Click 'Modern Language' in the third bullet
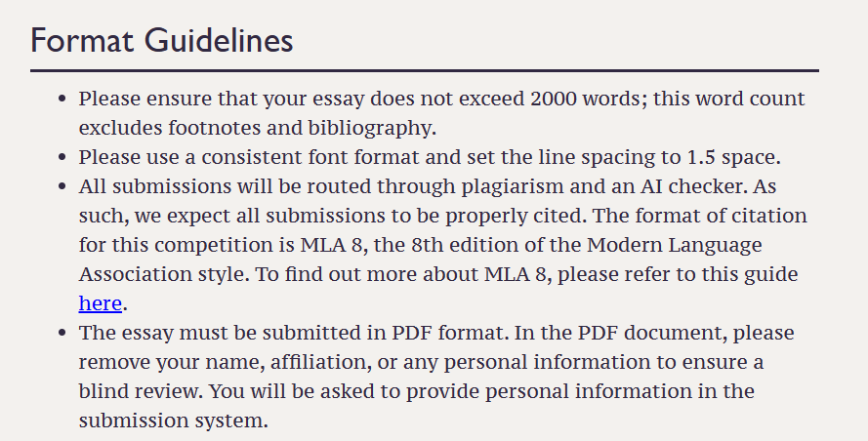 click(675, 245)
